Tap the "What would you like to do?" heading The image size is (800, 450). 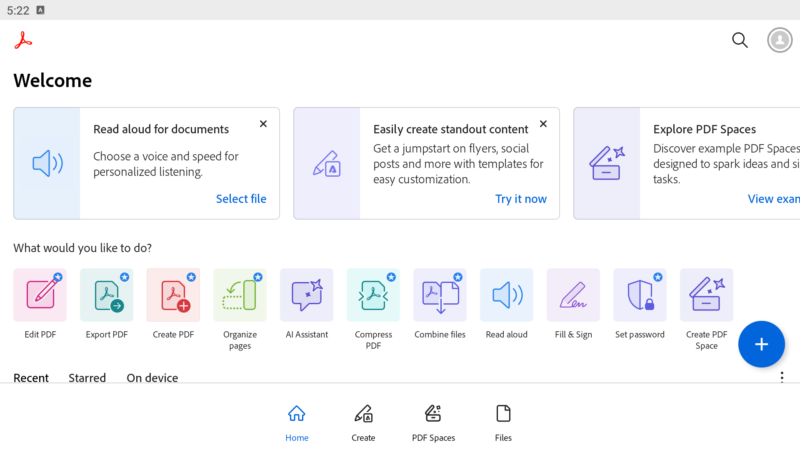(83, 248)
